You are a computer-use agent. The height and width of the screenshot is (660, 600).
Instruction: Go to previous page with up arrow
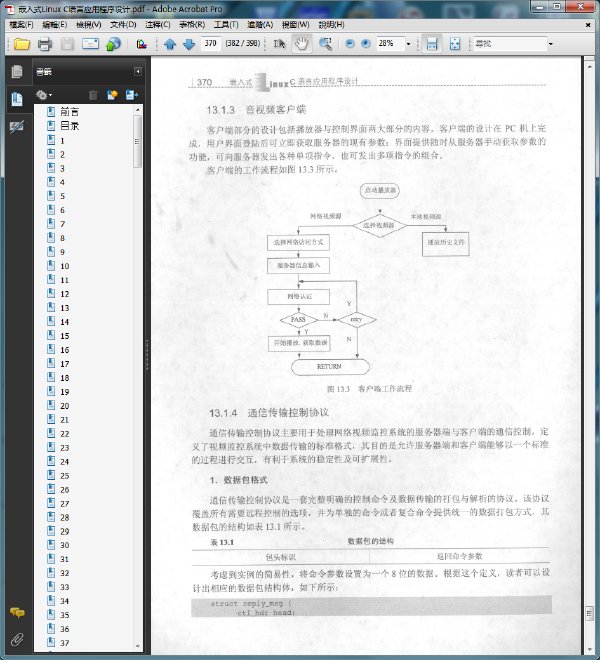click(170, 44)
